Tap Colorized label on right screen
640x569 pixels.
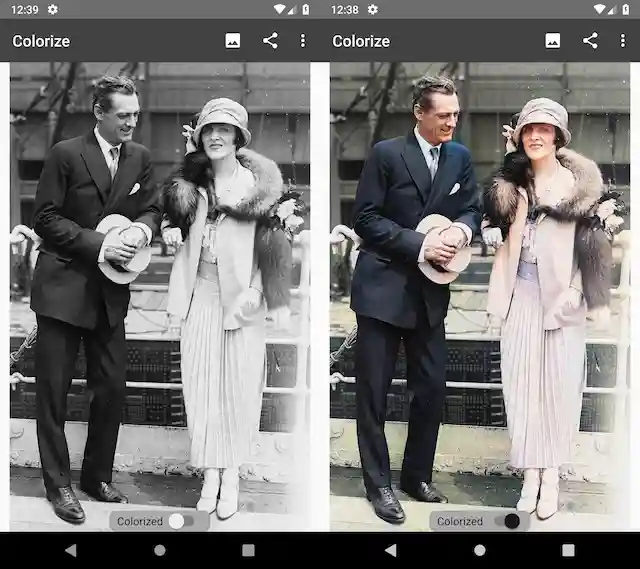(x=460, y=521)
